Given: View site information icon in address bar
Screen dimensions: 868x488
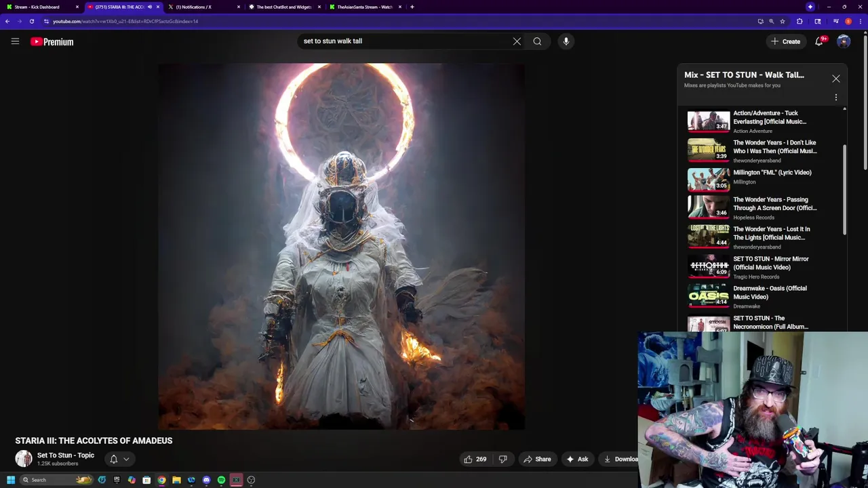Looking at the screenshot, I should point(46,21).
